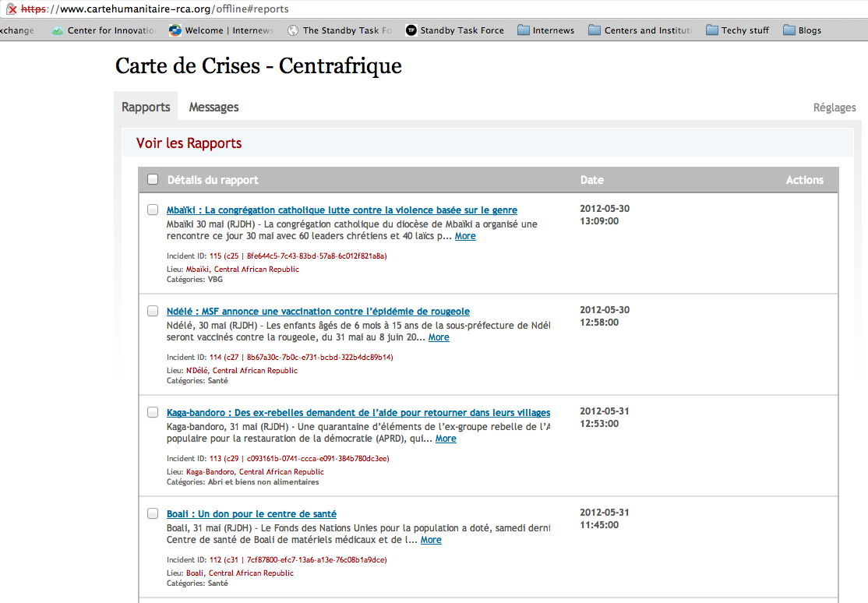The height and width of the screenshot is (603, 868).
Task: Open the Welcome Internews bookmark
Action: (221, 30)
